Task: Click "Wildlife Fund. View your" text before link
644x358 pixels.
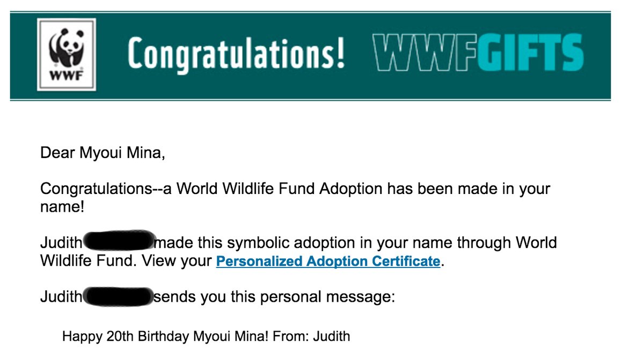Action: coord(126,262)
